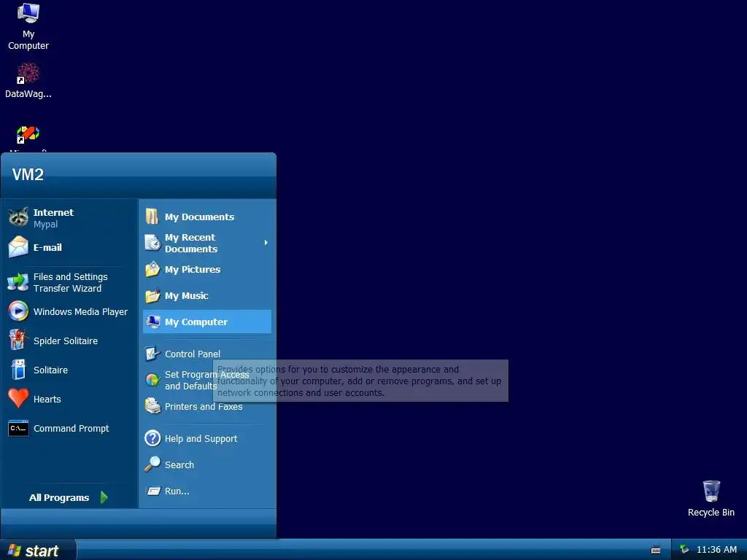Click the Solitaire card deck icon
This screenshot has width=747, height=560.
18,370
